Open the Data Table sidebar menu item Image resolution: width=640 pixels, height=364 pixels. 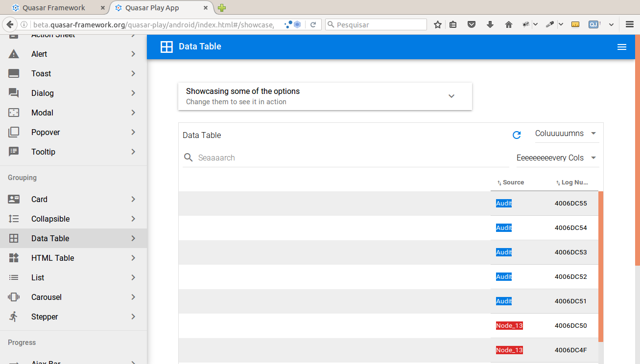point(73,238)
